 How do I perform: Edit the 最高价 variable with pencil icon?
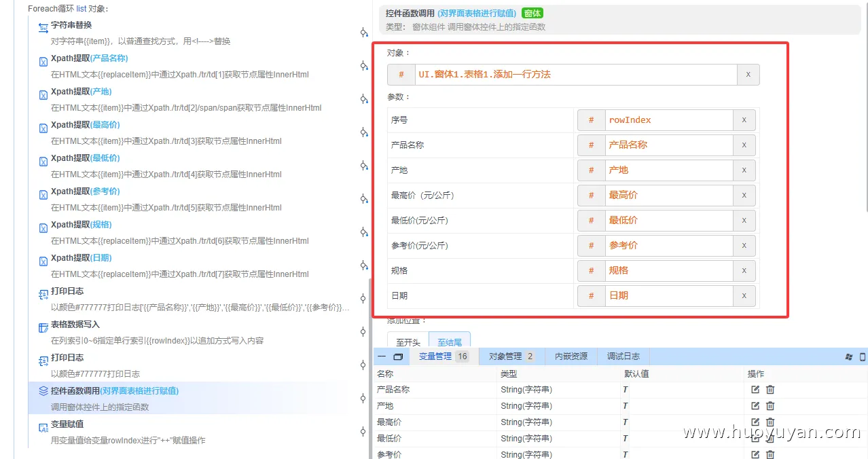coord(755,422)
